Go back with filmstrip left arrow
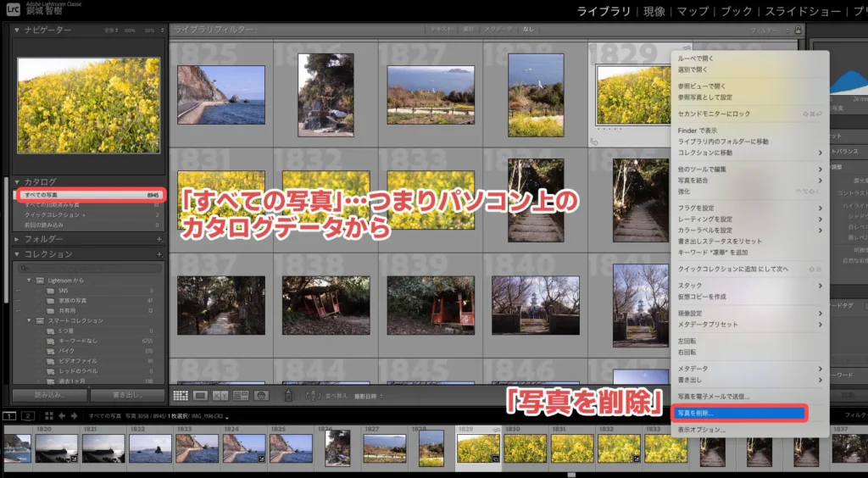 tap(61, 415)
